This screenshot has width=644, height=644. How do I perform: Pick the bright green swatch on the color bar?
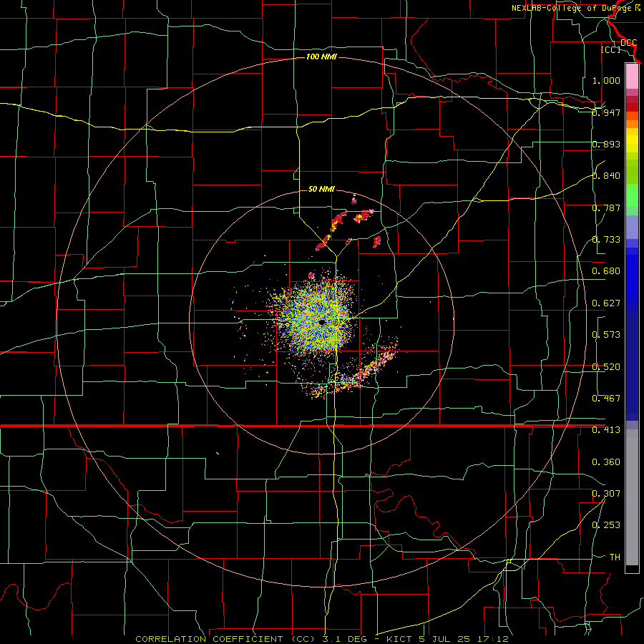tap(632, 195)
